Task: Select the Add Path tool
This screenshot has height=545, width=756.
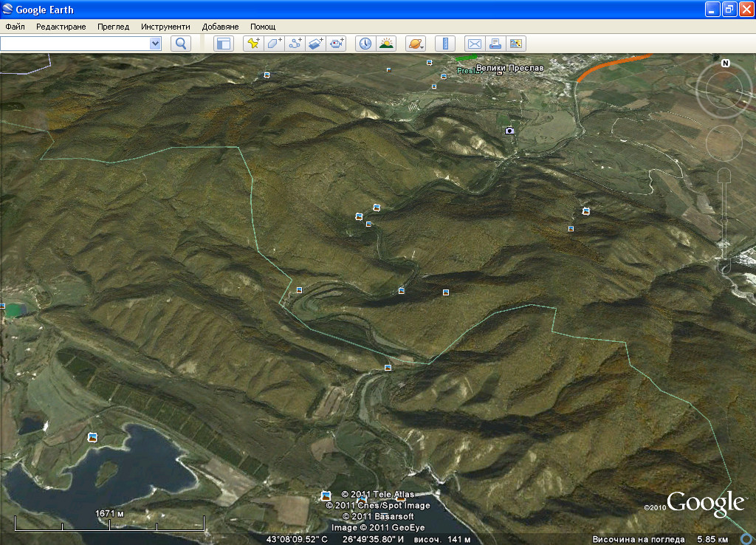Action: pos(295,44)
